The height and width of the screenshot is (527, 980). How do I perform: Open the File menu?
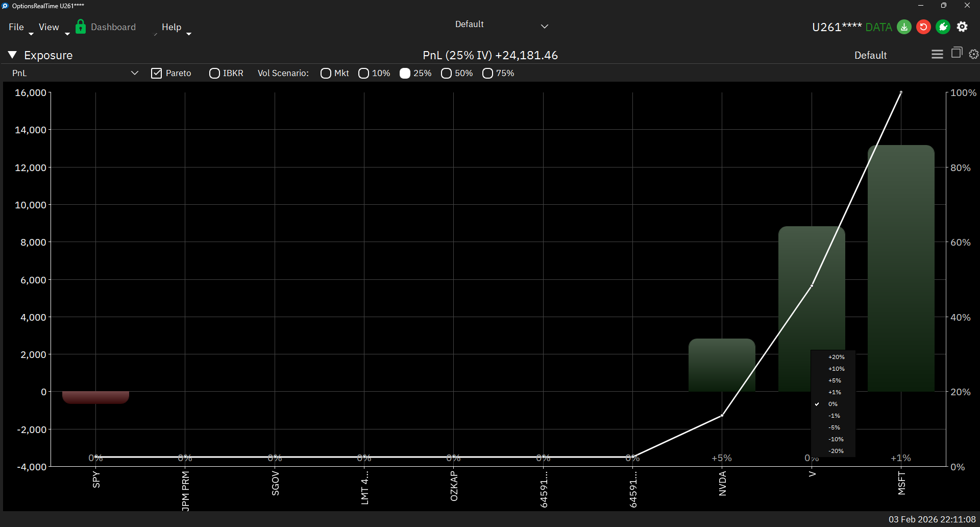point(16,27)
